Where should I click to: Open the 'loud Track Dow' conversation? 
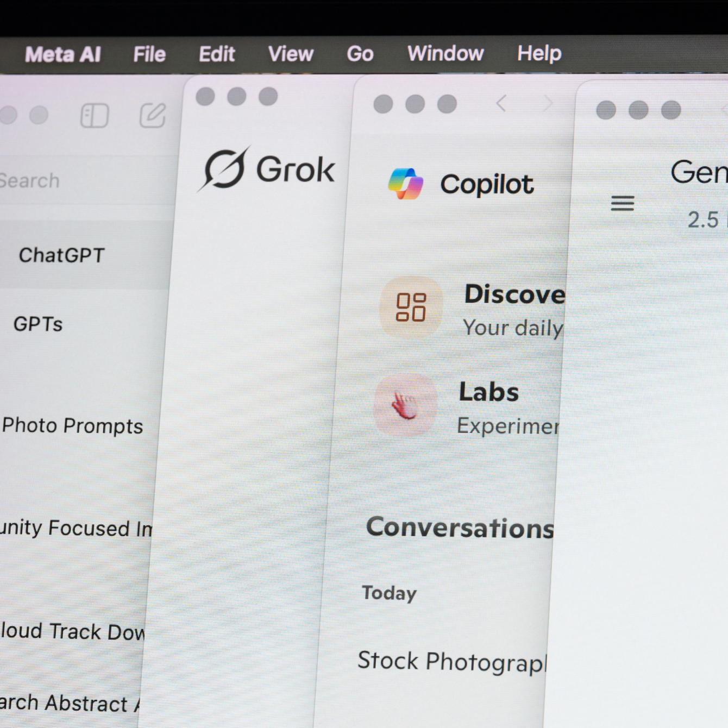tap(72, 631)
